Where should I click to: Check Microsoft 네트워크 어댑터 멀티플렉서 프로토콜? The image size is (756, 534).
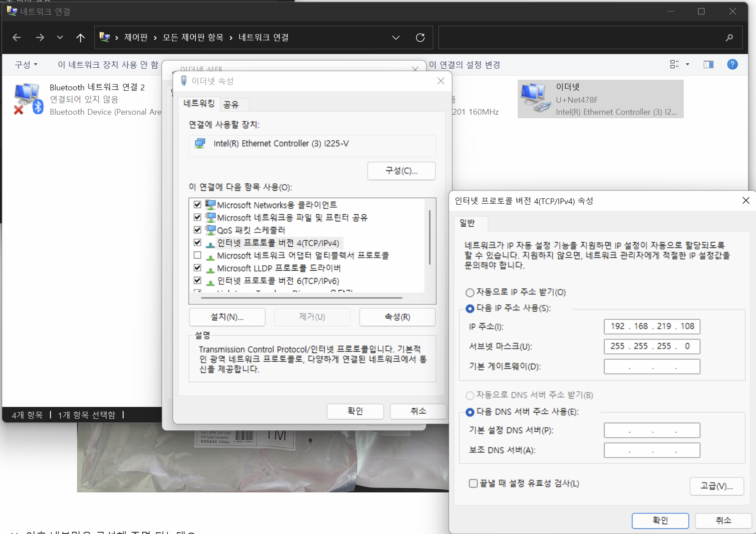[x=198, y=255]
